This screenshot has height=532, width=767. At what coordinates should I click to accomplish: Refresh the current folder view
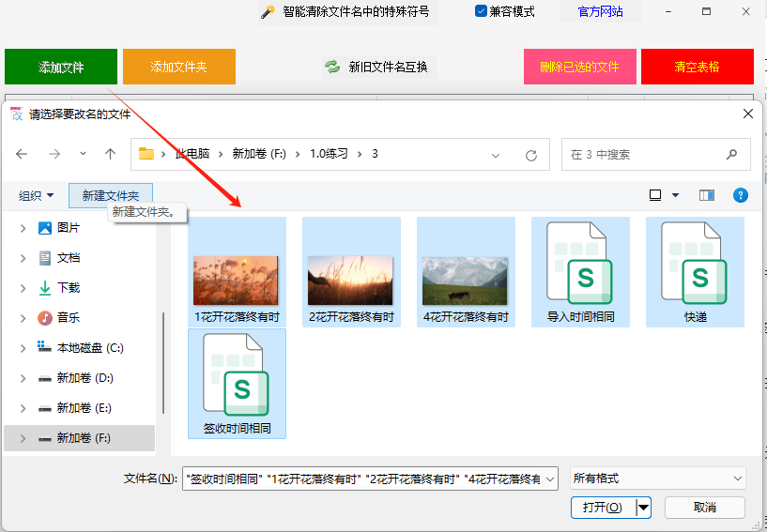531,155
